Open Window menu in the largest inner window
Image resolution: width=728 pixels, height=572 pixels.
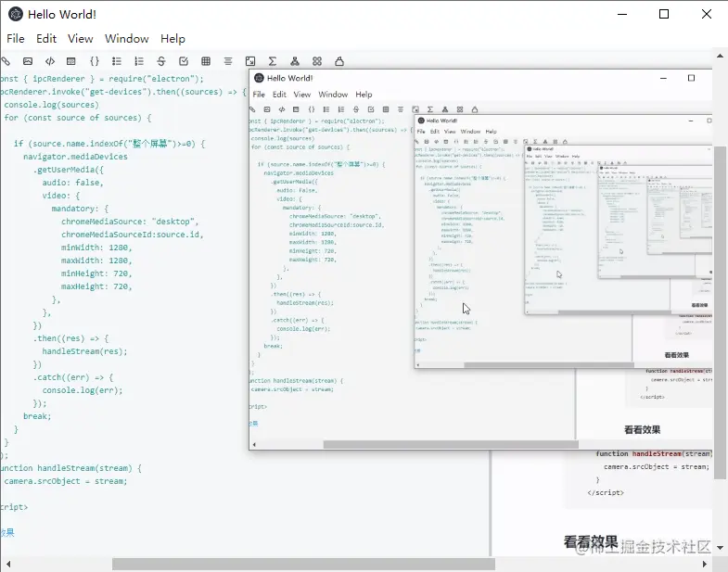coord(333,95)
